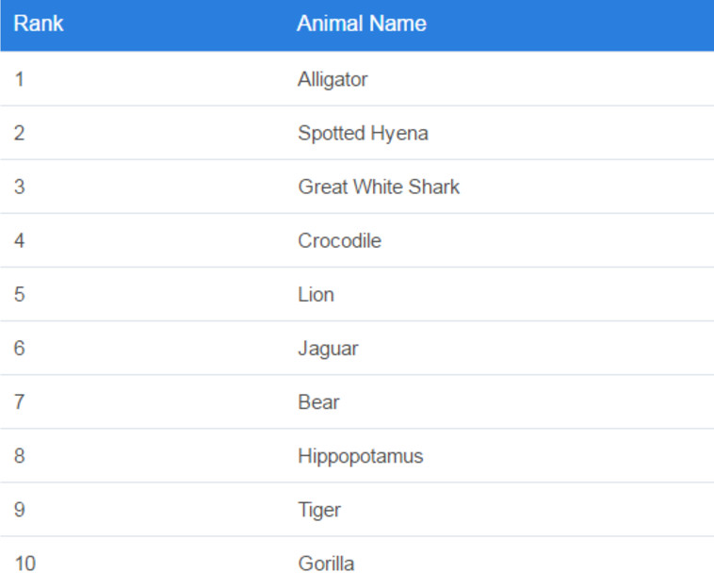
Task: Click rank number 5 cell
Action: (19, 294)
